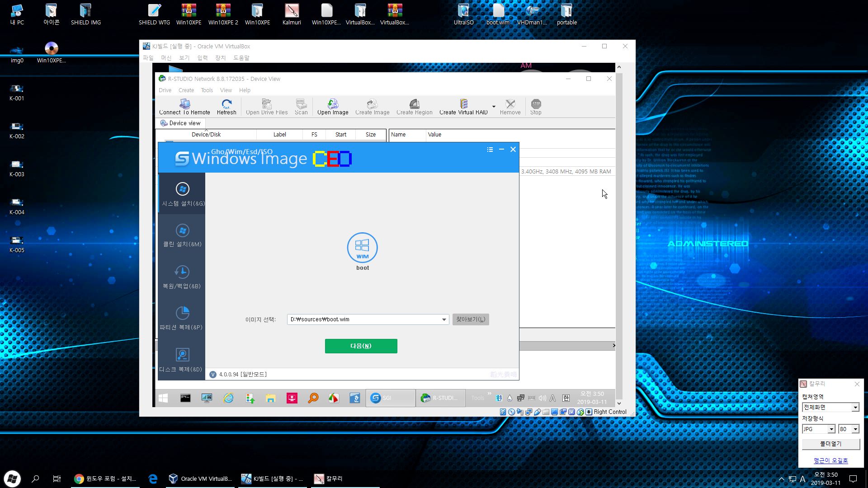
Task: Open the Create menu in R-STUDIO
Action: tap(186, 90)
